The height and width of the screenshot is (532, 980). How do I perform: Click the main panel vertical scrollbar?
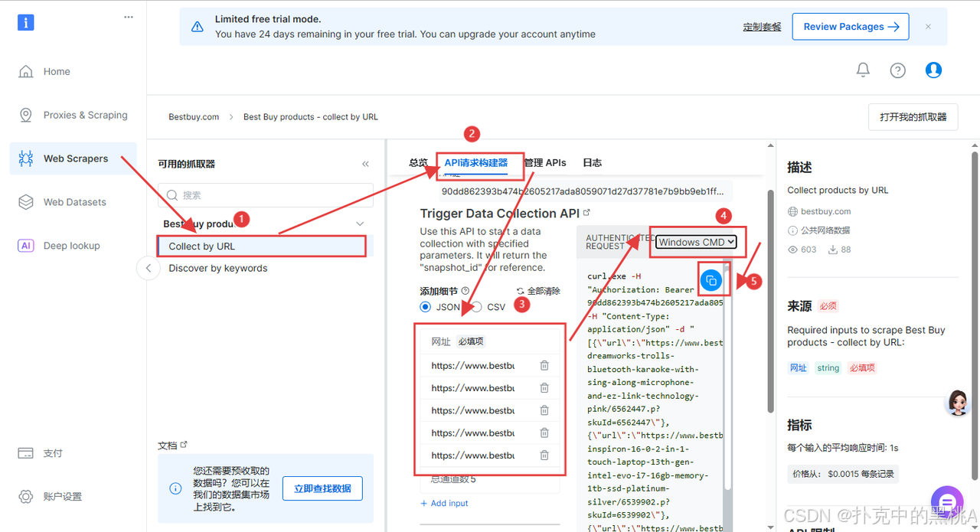pyautogui.click(x=770, y=301)
